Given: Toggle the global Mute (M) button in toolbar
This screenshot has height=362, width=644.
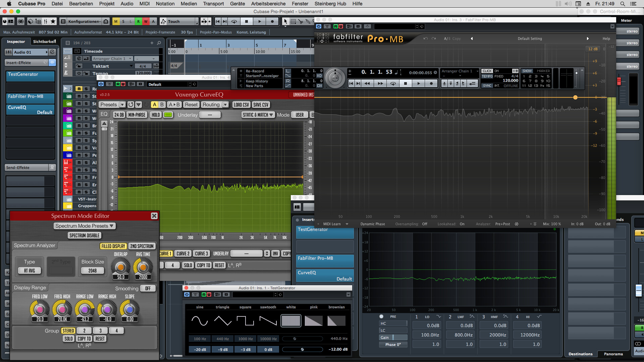Looking at the screenshot, I should click(x=116, y=21).
